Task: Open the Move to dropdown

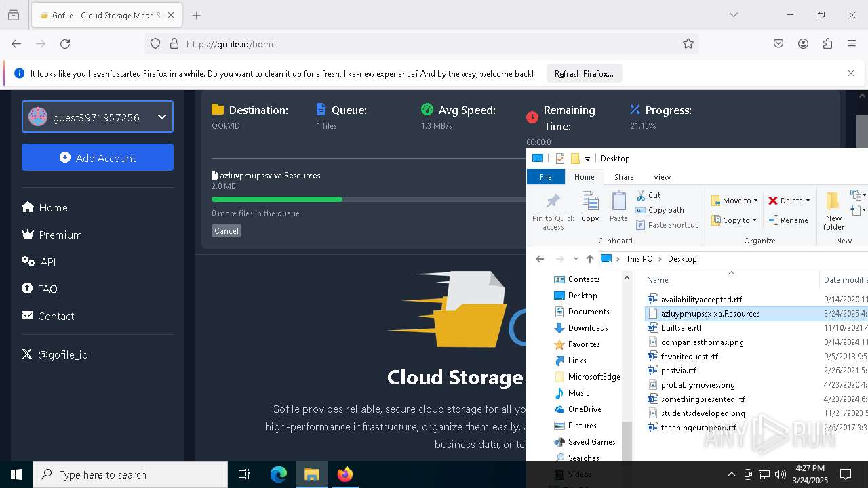Action: pos(734,201)
